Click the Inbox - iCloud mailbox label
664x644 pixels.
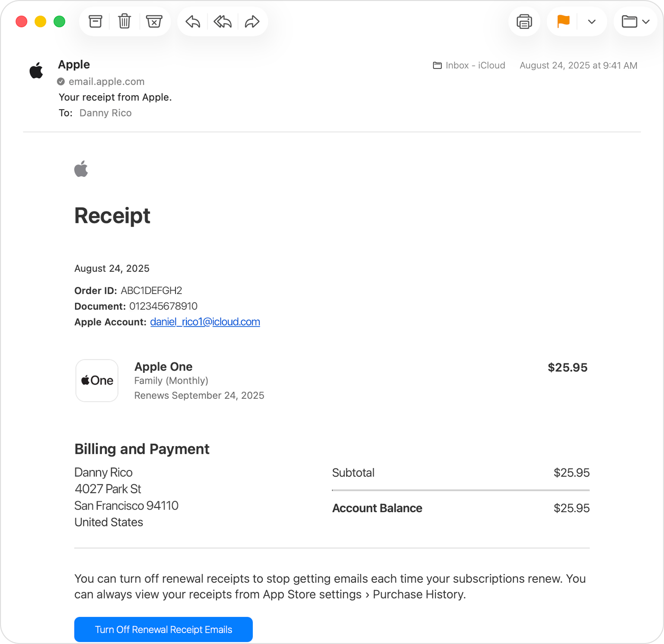(474, 65)
